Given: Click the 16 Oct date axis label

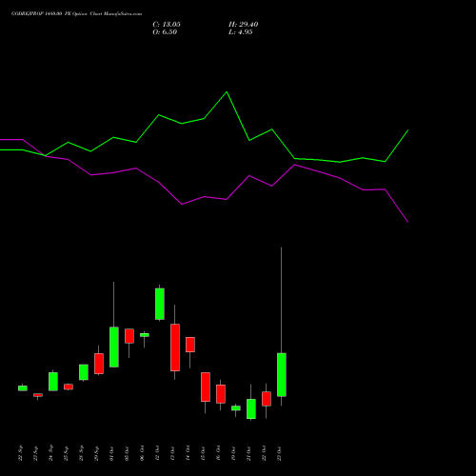Looking at the screenshot, I should pos(218,453).
